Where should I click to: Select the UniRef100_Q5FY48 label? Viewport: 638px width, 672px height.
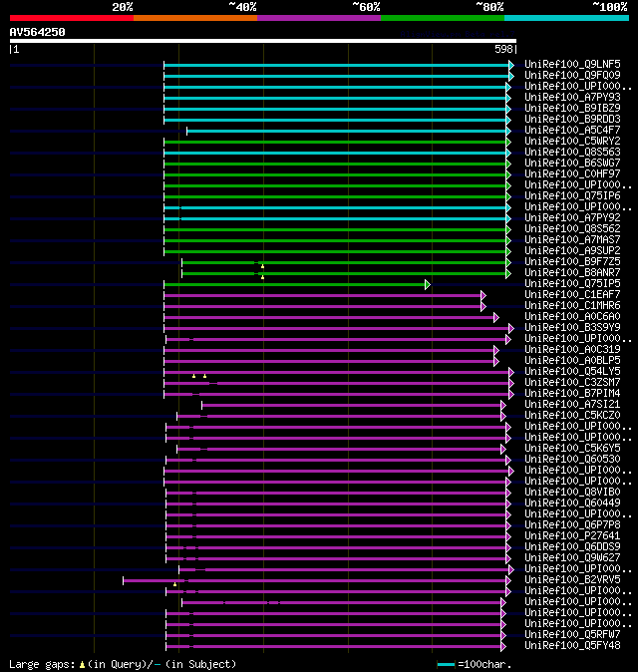pyautogui.click(x=572, y=646)
